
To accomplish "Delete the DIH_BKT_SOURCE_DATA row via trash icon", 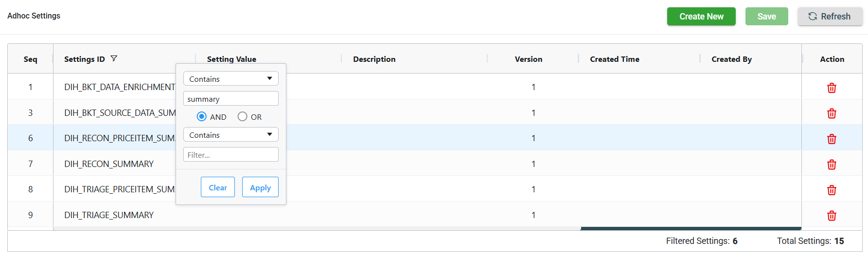I will click(832, 113).
